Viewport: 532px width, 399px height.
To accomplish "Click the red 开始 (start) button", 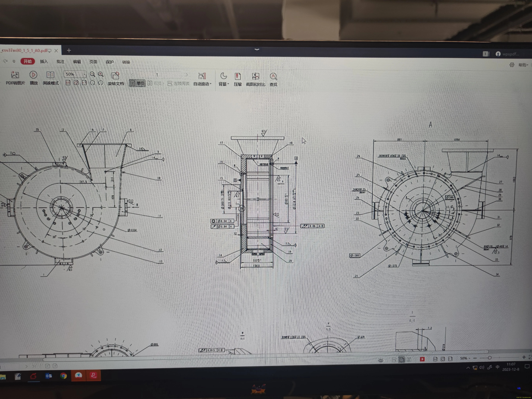I will tap(28, 61).
